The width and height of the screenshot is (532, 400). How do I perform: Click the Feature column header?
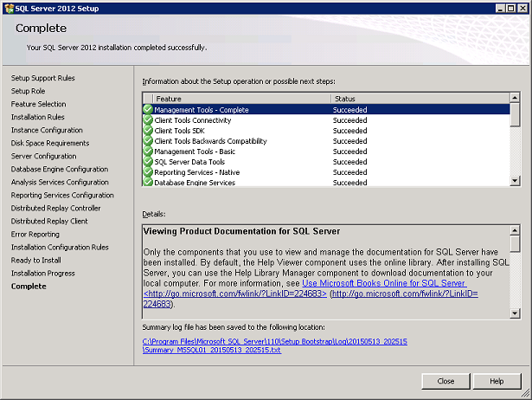click(x=242, y=99)
